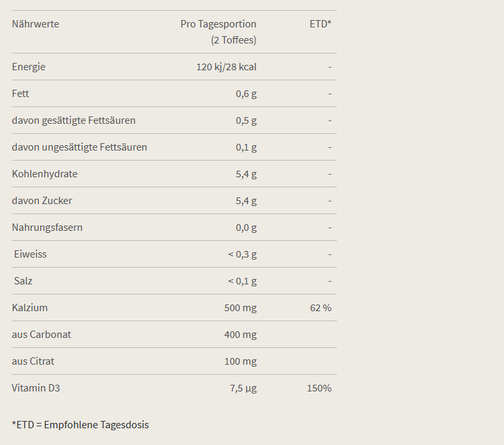Click the Kohlenhydrate row label
Viewport: 504px width, 445px height.
(x=45, y=174)
